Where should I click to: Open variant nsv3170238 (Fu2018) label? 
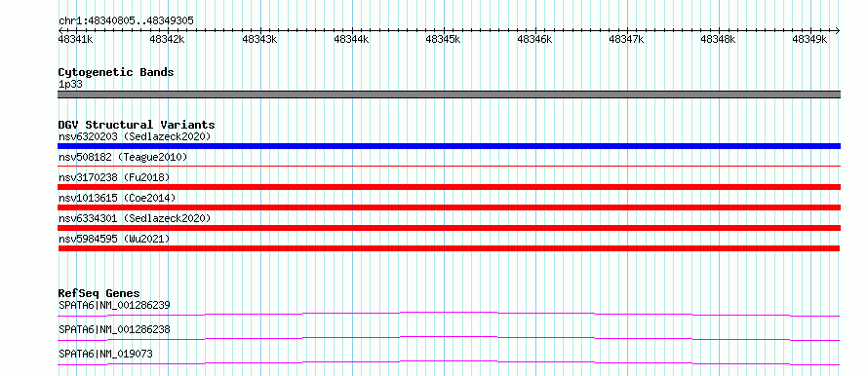tap(114, 177)
